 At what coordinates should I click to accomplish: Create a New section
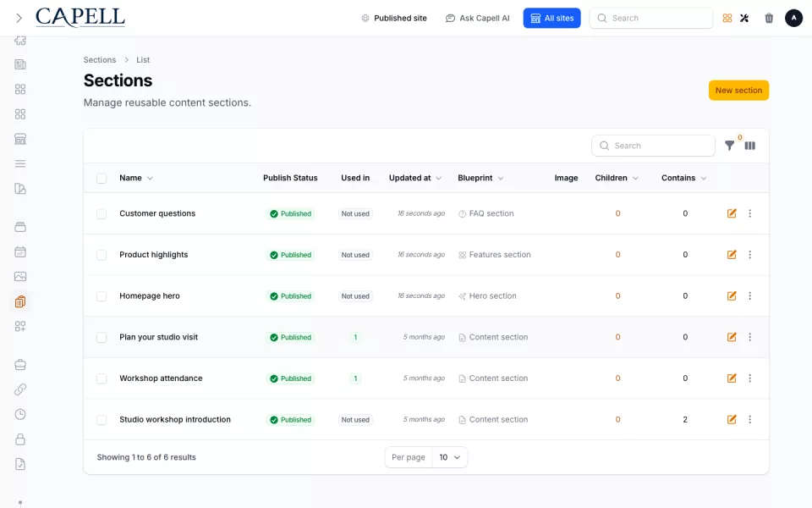738,91
